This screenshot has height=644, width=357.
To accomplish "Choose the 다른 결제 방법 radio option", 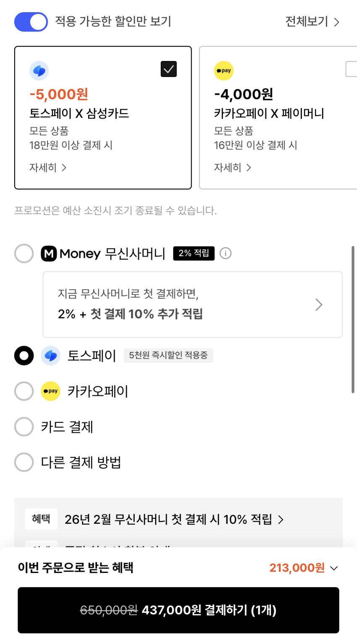I will [24, 462].
